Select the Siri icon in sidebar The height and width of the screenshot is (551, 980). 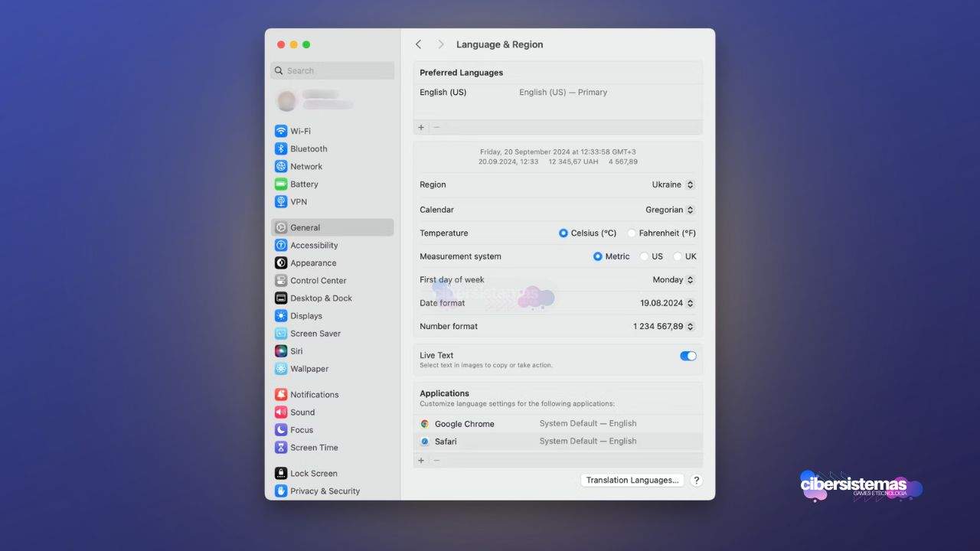(281, 351)
